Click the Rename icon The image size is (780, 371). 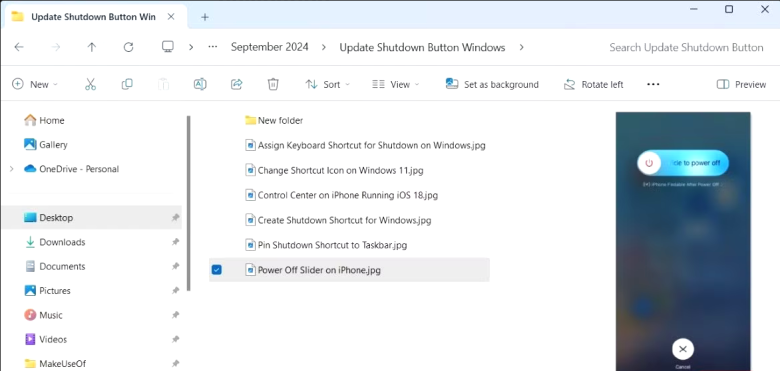pyautogui.click(x=200, y=85)
